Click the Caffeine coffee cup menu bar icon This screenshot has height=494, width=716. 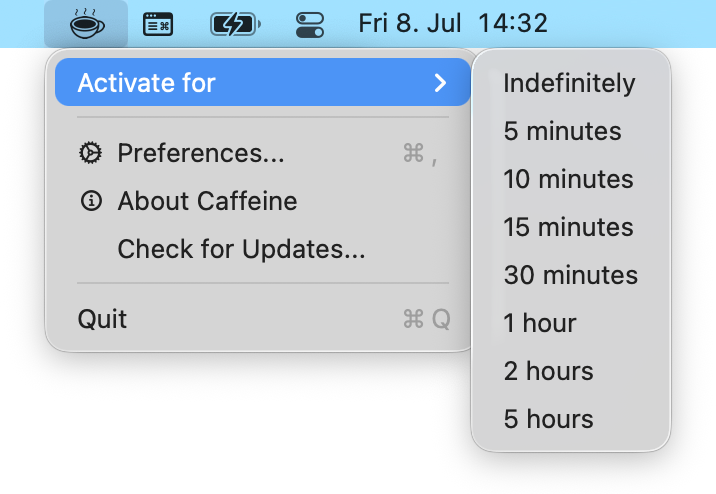[x=87, y=23]
